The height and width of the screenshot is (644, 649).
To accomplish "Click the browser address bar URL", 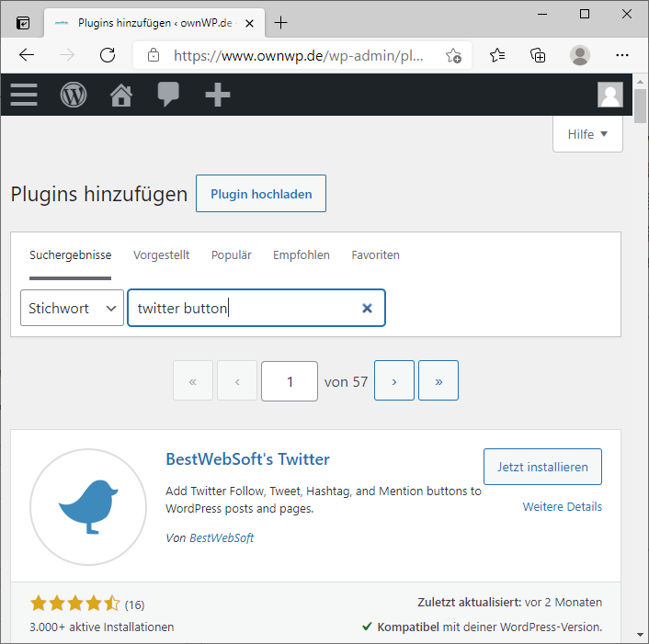I will pyautogui.click(x=298, y=55).
